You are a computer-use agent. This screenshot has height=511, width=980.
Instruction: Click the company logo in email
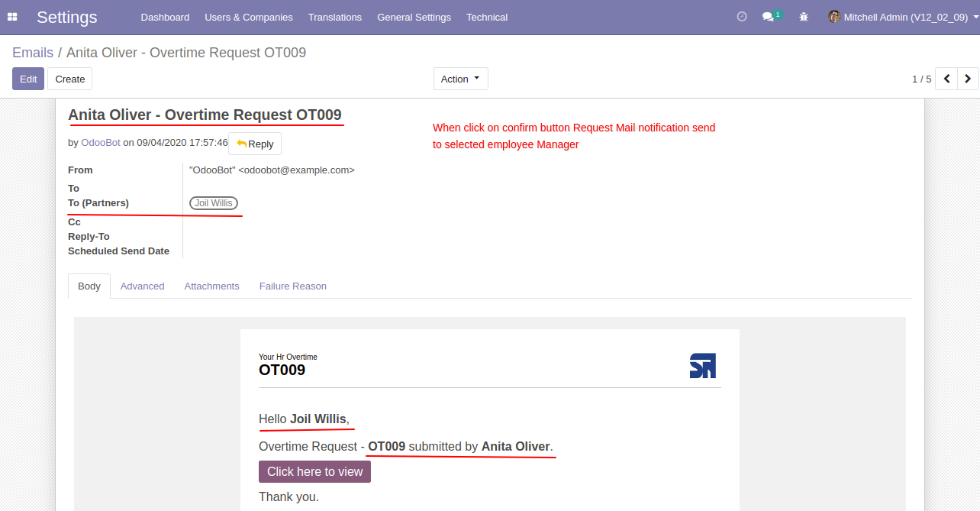tap(703, 366)
